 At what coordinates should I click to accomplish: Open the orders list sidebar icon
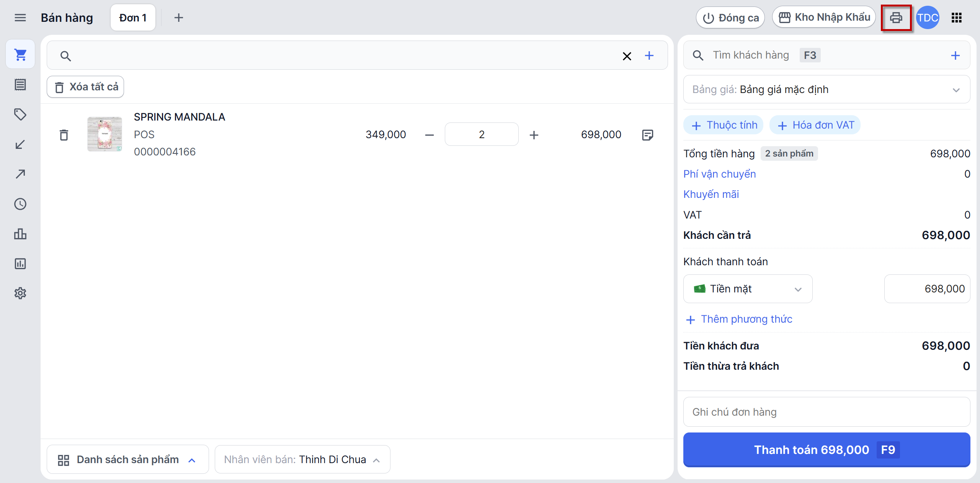click(x=20, y=85)
